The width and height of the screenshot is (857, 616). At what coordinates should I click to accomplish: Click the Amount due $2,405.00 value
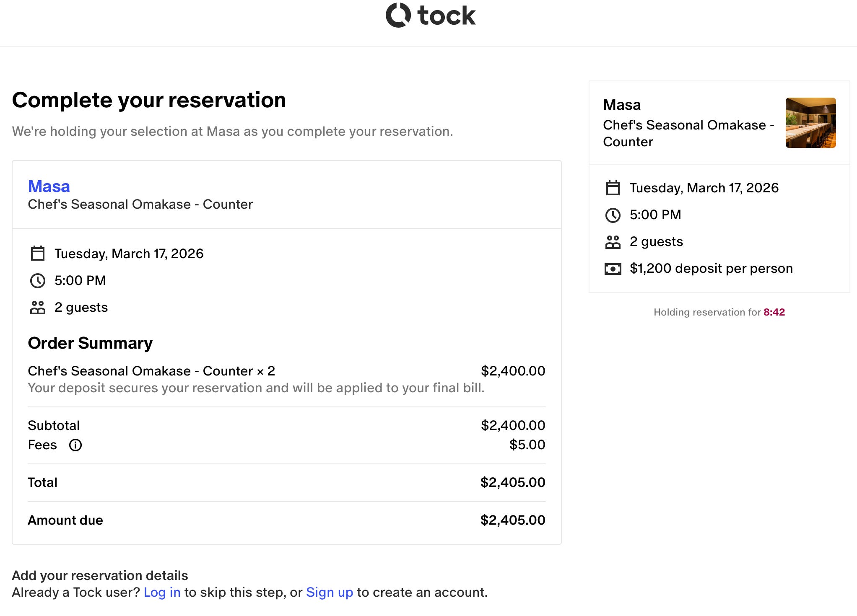click(x=512, y=520)
